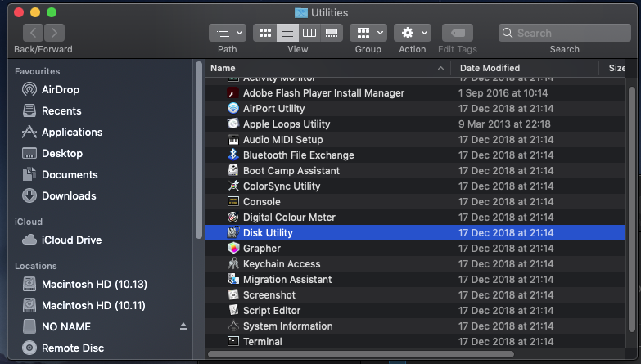Click the Search field

tap(565, 33)
